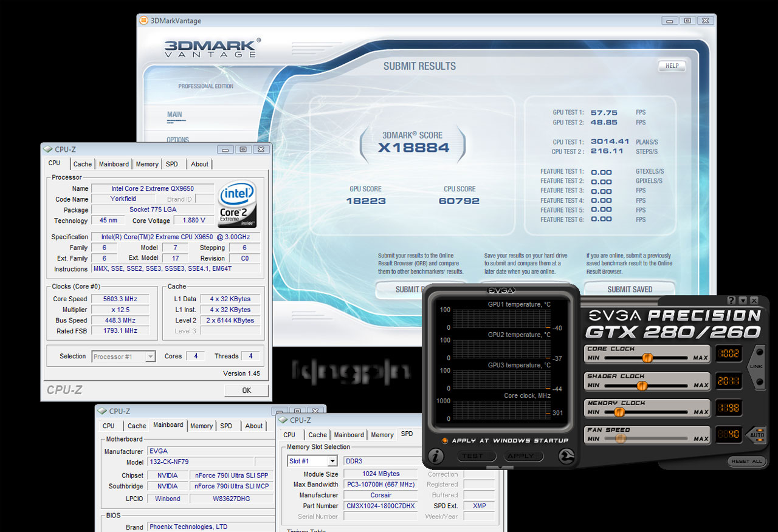This screenshot has height=532, width=778.
Task: Open Memory tab in CPU-Z processor window
Action: pos(147,164)
